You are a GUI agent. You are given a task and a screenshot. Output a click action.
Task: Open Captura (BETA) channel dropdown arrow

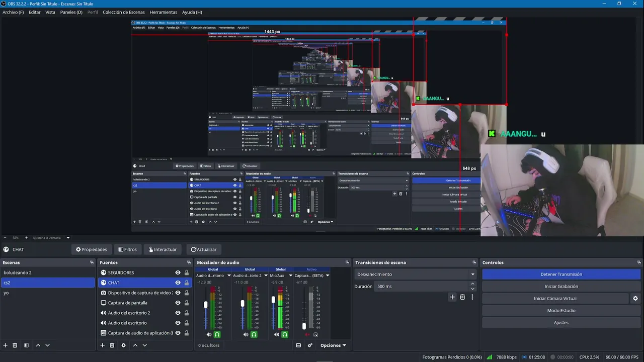click(328, 276)
